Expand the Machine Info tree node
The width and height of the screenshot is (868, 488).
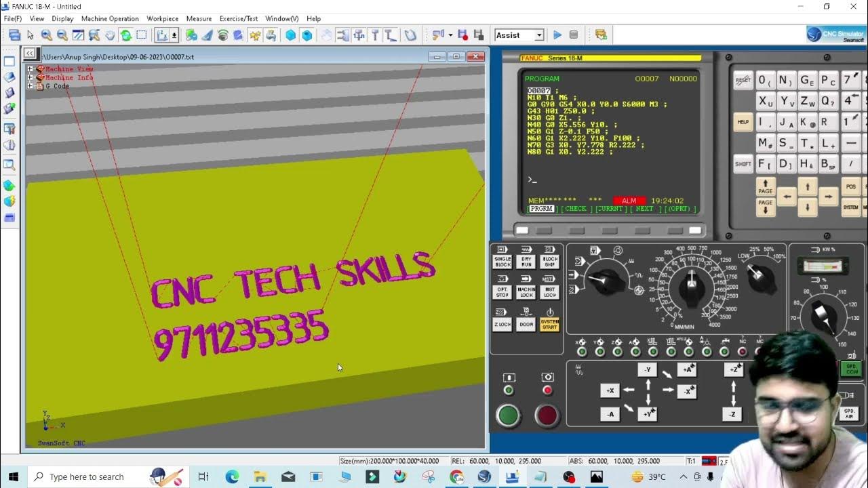coord(30,77)
